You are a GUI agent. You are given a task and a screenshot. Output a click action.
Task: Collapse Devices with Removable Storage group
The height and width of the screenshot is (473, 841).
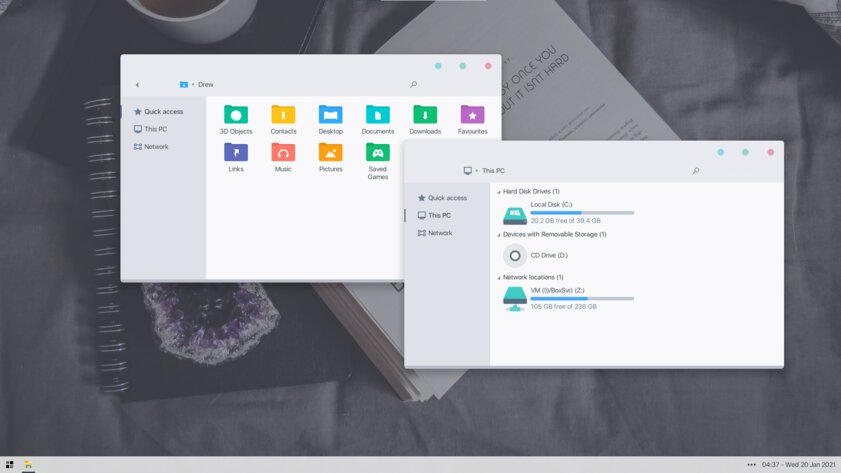499,235
